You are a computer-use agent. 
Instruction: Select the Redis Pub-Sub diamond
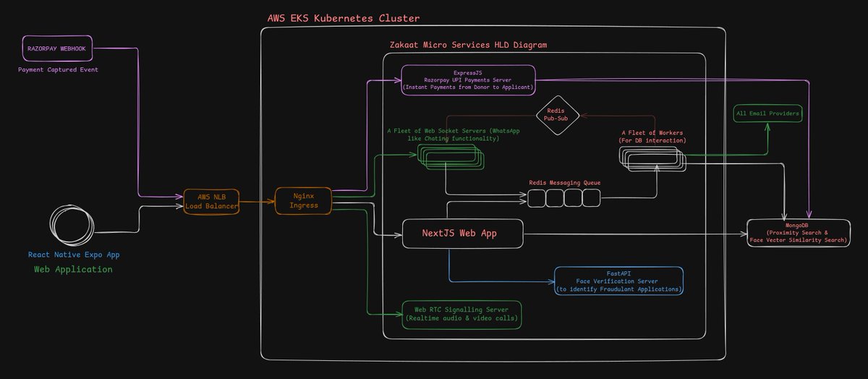click(x=558, y=116)
